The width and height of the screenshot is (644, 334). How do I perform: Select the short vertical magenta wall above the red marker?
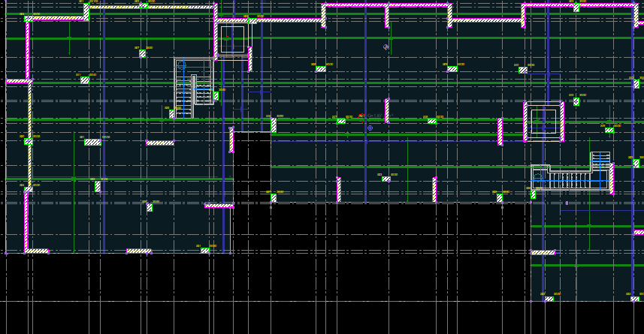pos(387,110)
